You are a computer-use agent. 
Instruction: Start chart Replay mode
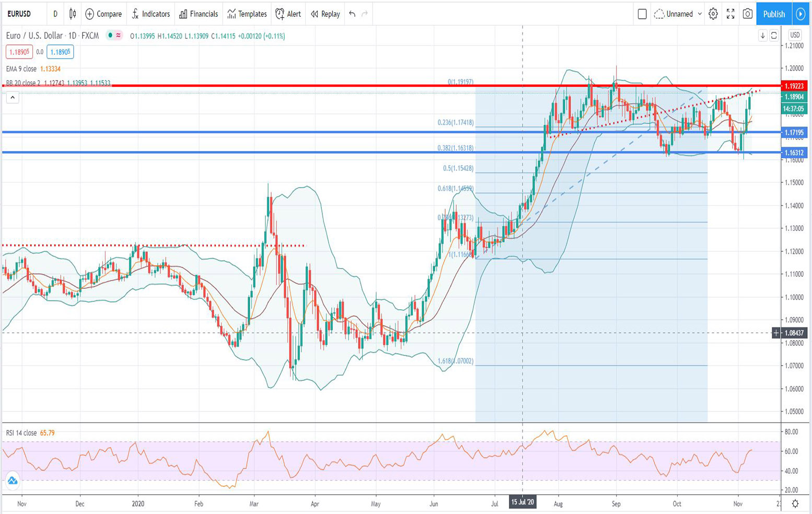(x=325, y=14)
